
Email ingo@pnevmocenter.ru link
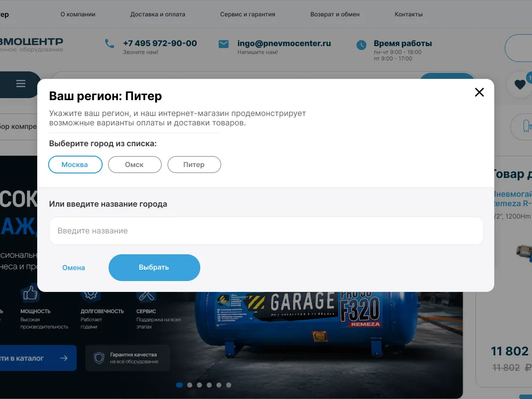pyautogui.click(x=284, y=44)
